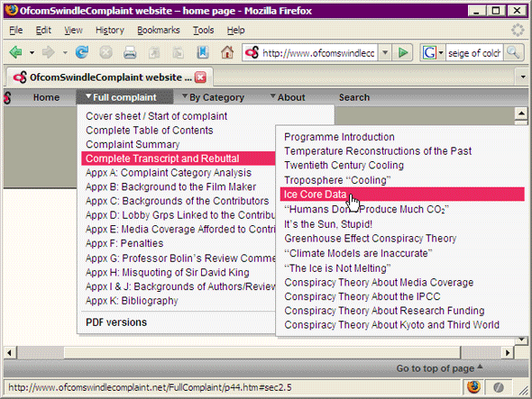Image resolution: width=532 pixels, height=399 pixels.
Task: Click the horizontal scrollbar left arrow
Action: coord(9,352)
